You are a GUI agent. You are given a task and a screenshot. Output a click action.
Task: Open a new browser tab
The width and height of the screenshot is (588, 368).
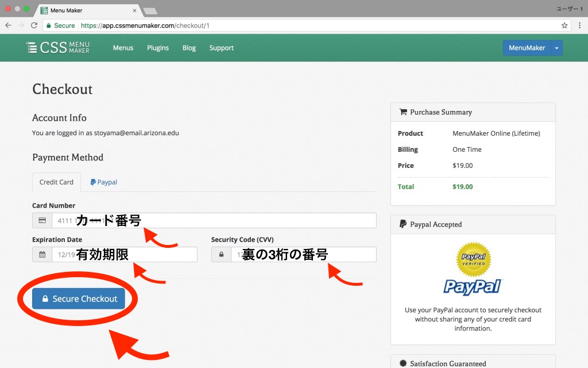point(150,11)
